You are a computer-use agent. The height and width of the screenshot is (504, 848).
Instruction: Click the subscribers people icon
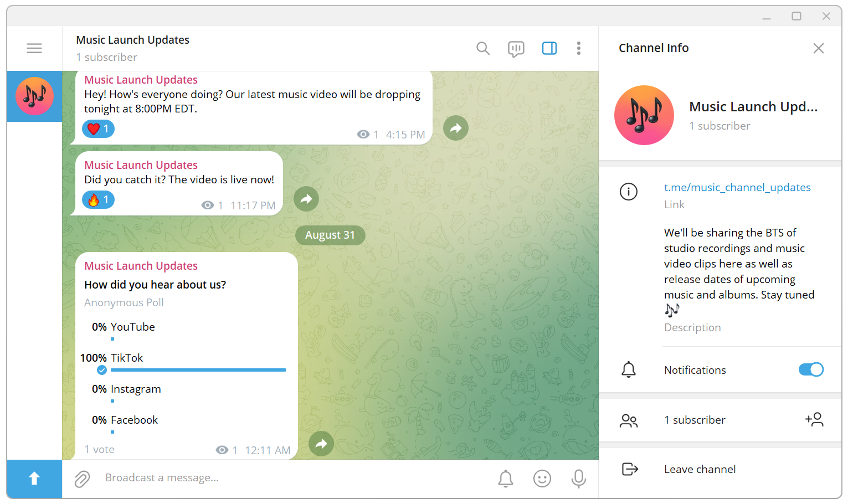tap(629, 421)
